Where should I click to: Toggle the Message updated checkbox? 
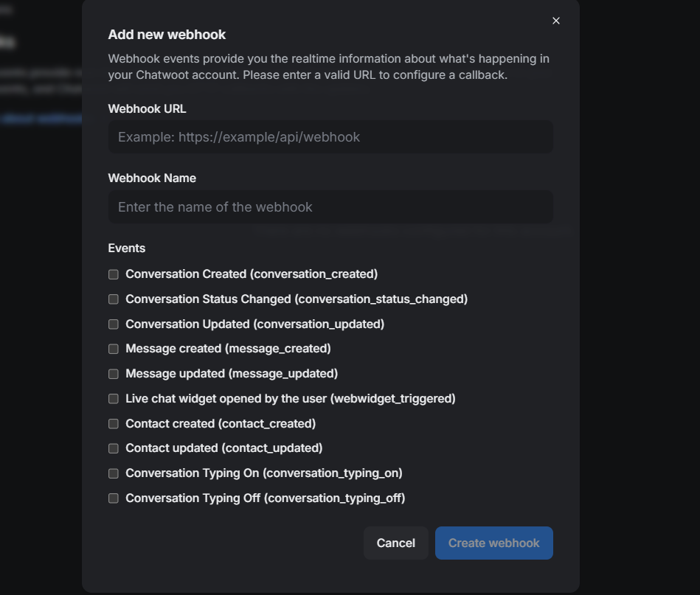(x=114, y=374)
